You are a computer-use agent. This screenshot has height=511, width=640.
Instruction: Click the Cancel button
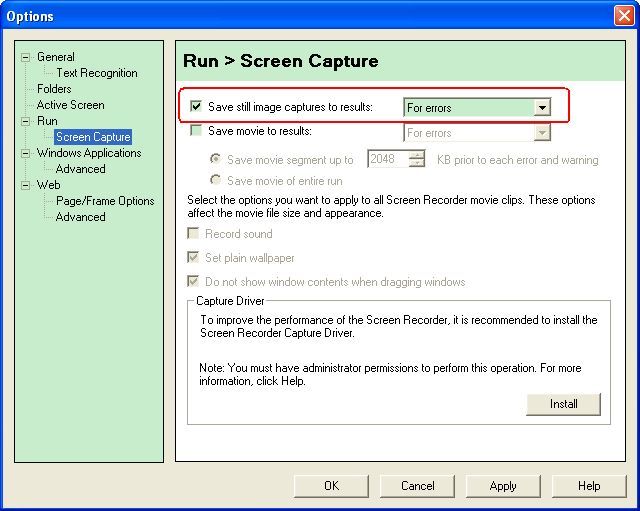coord(417,486)
